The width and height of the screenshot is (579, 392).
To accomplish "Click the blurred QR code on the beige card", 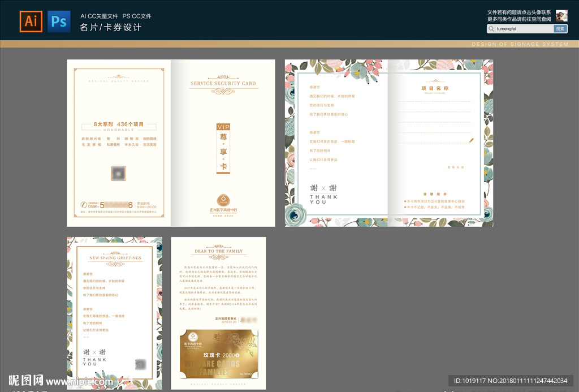I will click(119, 173).
